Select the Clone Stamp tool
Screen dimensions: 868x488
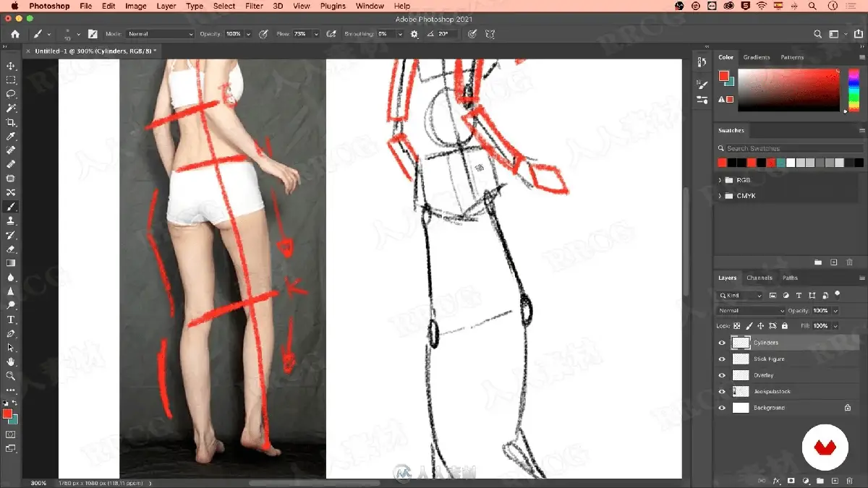point(11,221)
